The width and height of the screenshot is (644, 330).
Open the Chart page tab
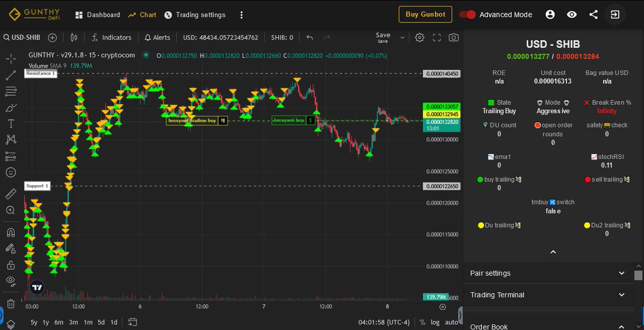(x=142, y=14)
